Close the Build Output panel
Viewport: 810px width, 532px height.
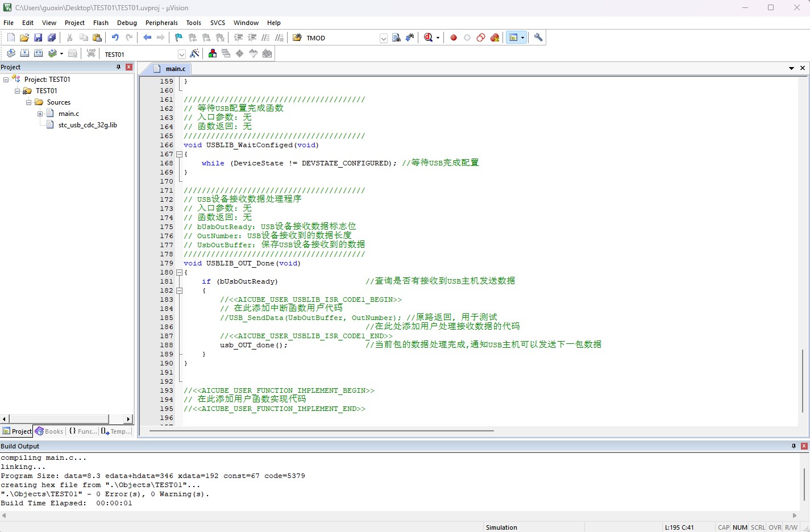click(804, 446)
